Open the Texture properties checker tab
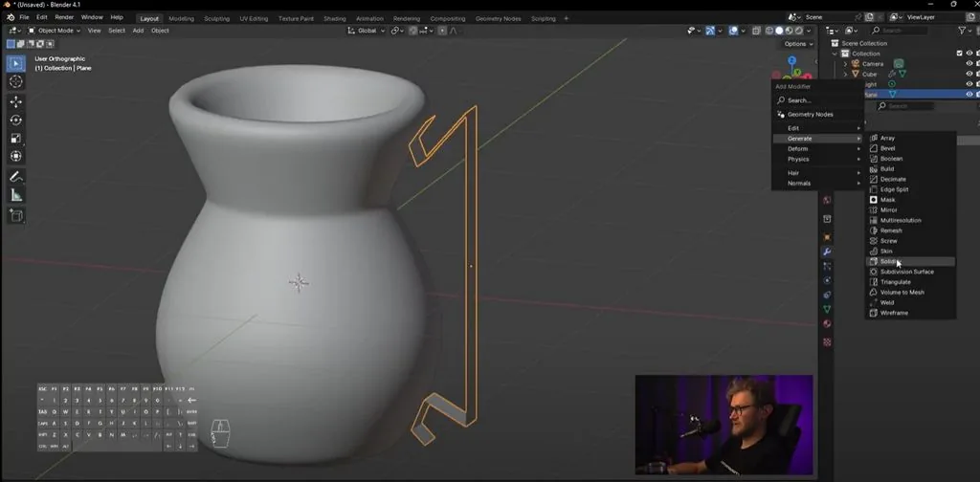The image size is (980, 482). pos(827,342)
